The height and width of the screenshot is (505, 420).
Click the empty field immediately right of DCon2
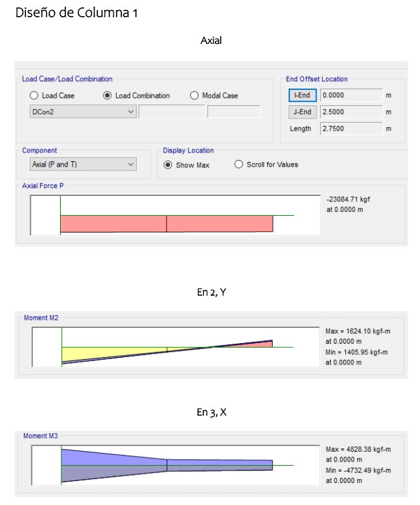pyautogui.click(x=171, y=111)
